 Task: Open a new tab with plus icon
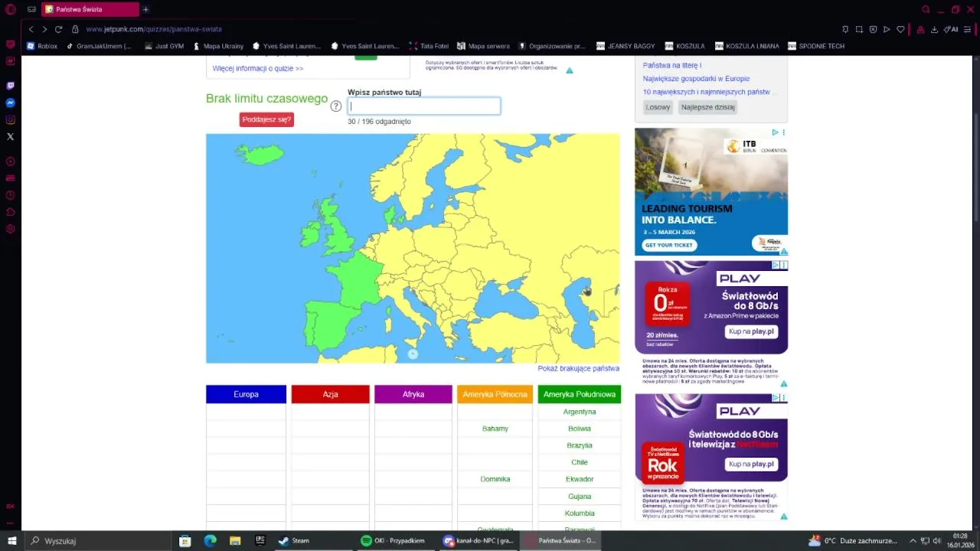145,9
